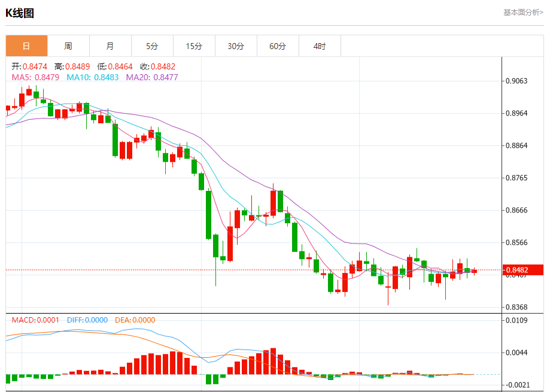The height and width of the screenshot is (392, 547).
Task: Open the 60分 interval tab
Action: coord(278,45)
